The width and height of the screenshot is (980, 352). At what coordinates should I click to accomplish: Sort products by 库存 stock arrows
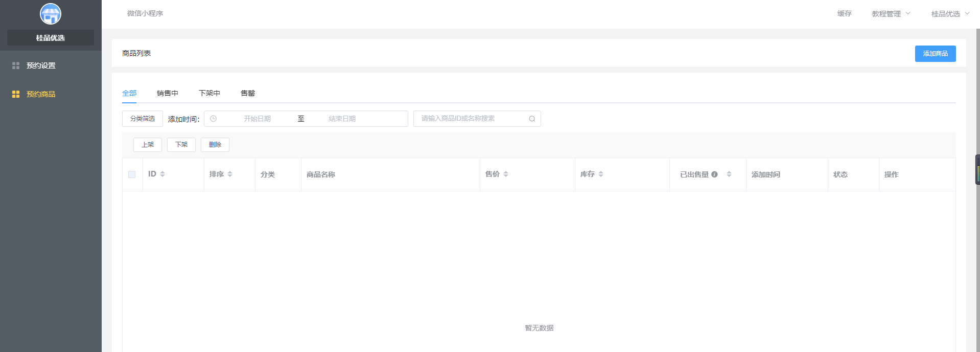pyautogui.click(x=601, y=174)
